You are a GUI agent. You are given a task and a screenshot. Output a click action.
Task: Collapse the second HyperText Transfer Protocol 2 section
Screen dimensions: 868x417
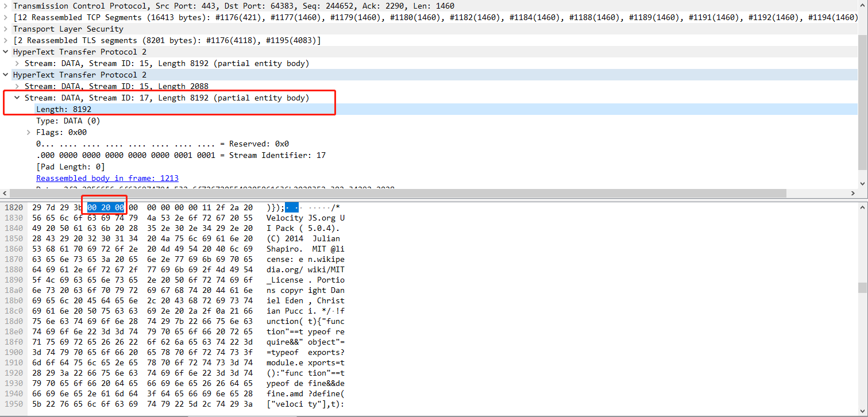[6, 75]
